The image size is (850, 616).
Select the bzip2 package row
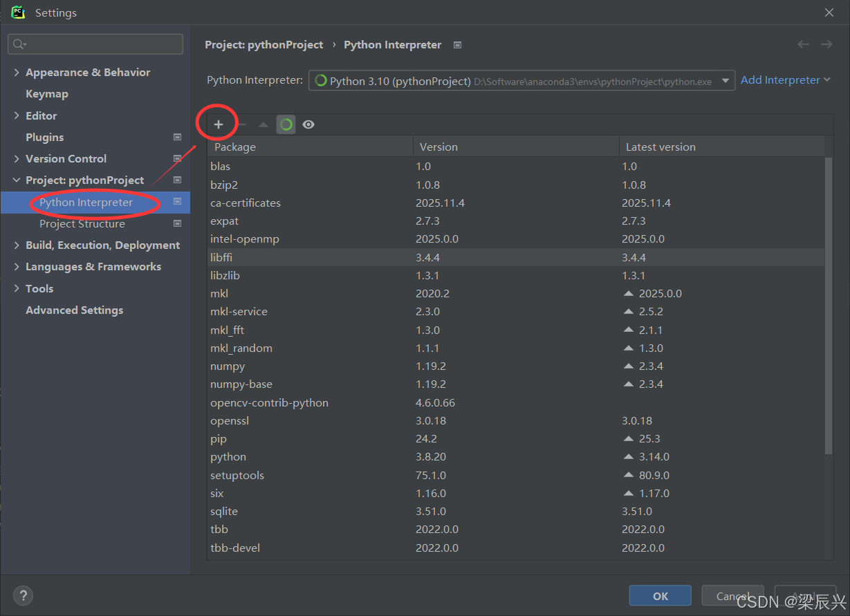coord(516,185)
